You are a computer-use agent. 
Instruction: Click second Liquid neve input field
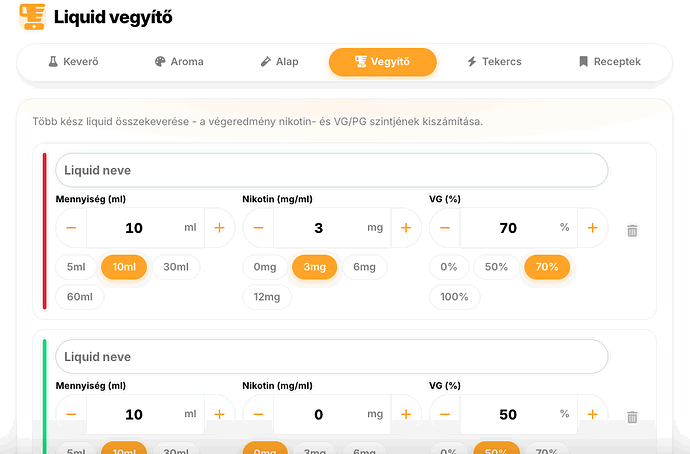point(332,357)
